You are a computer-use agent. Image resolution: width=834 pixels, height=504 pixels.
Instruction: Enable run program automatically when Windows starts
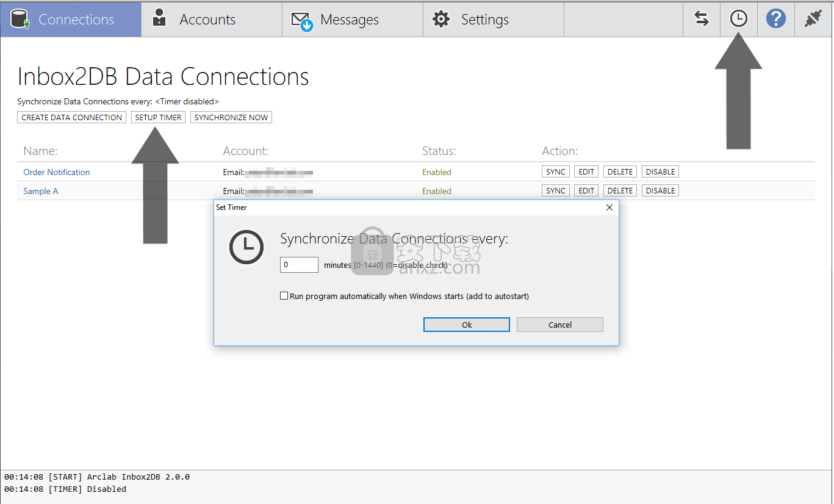coord(284,296)
